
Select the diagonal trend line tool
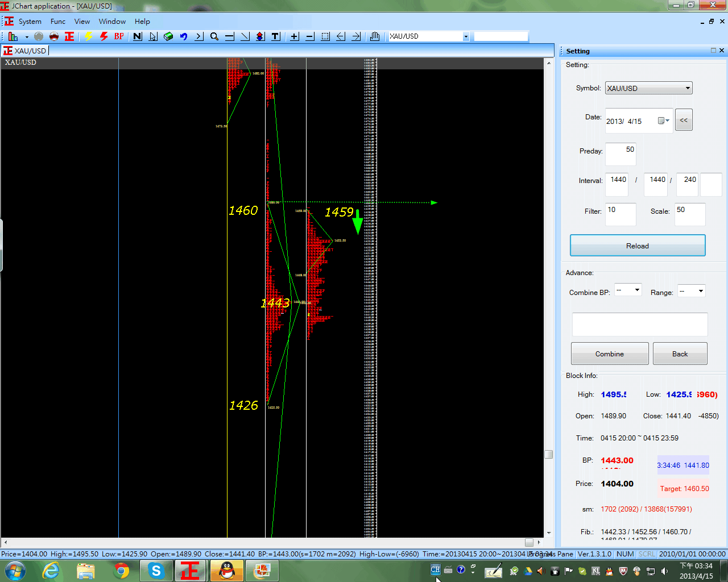click(245, 36)
